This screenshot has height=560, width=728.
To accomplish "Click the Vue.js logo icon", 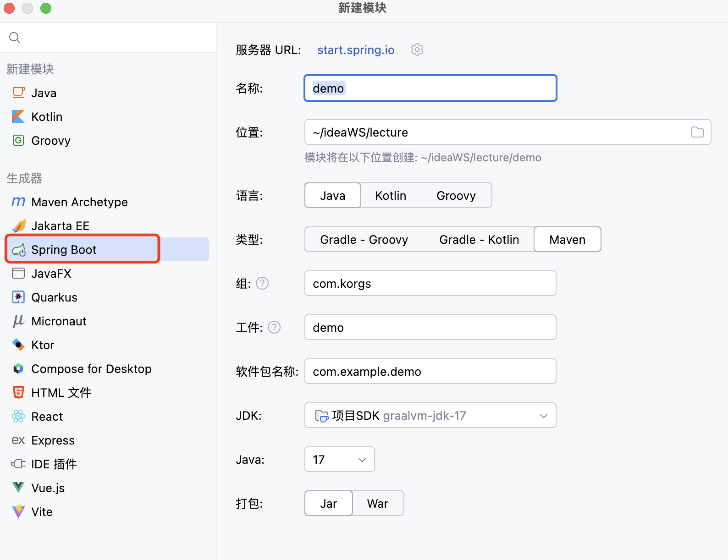I will point(18,487).
